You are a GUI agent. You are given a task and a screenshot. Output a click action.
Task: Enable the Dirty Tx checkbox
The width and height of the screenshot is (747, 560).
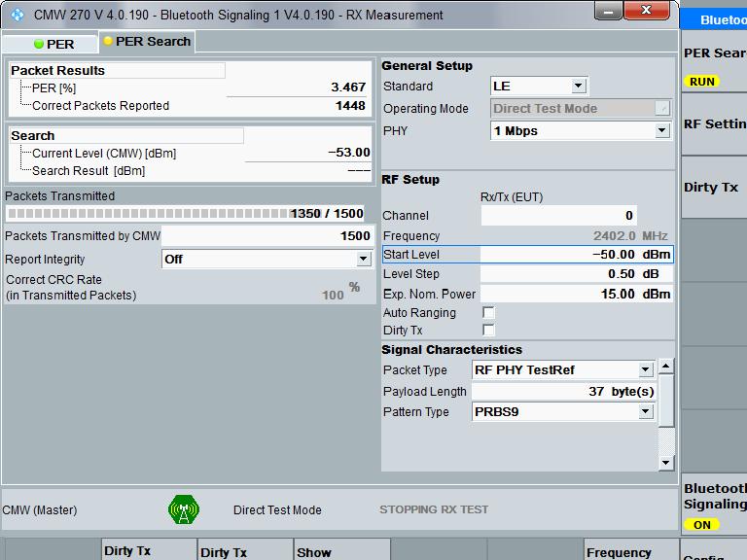pyautogui.click(x=488, y=330)
